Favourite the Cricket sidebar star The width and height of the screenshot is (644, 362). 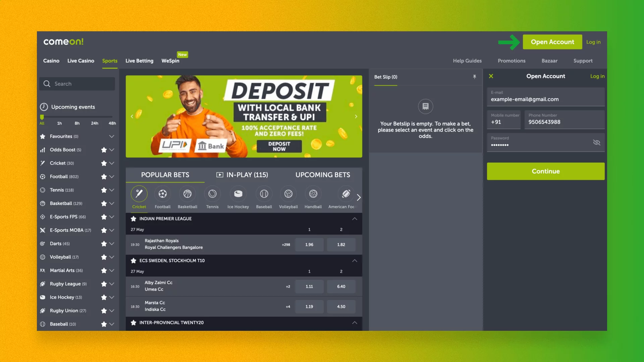[104, 163]
